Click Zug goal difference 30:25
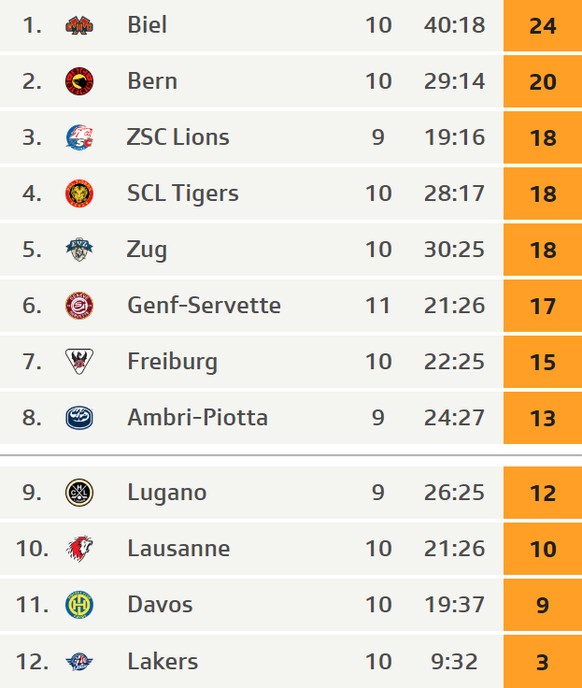This screenshot has width=582, height=688. tap(454, 249)
